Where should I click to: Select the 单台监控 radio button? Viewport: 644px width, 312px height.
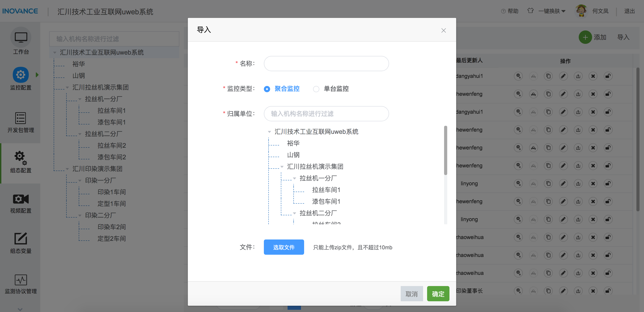point(316,89)
